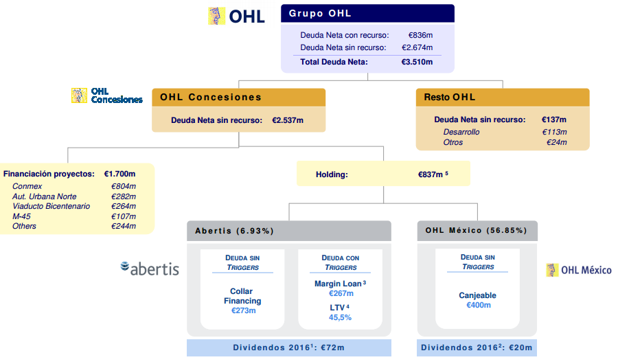Click the €267m value
This screenshot has width=618, height=364.
[x=341, y=293]
